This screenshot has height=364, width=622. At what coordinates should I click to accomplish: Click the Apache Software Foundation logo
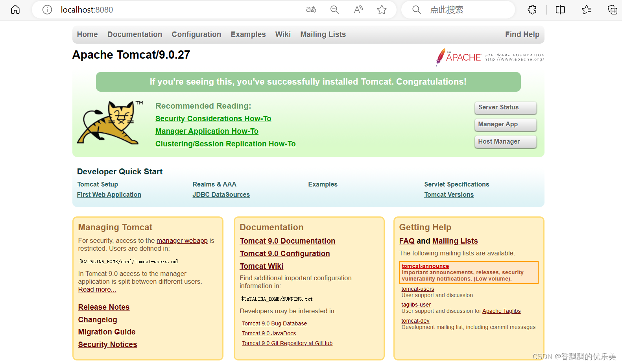(490, 57)
